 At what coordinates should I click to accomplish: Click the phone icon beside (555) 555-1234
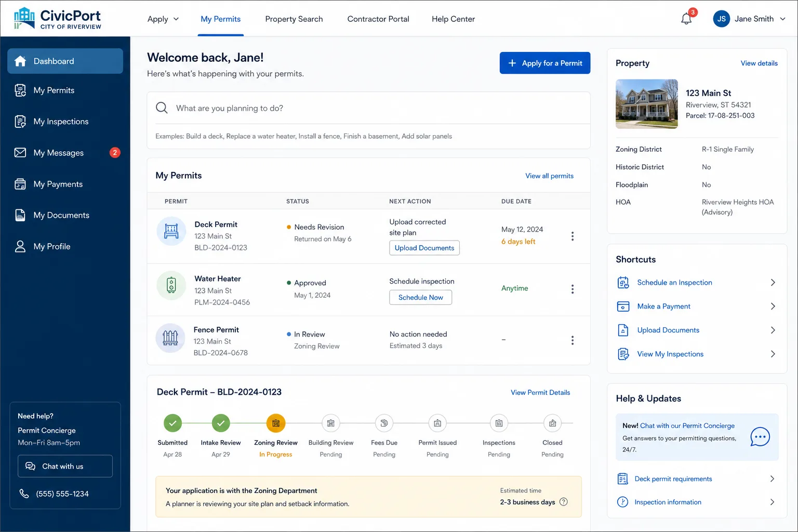[x=24, y=494]
